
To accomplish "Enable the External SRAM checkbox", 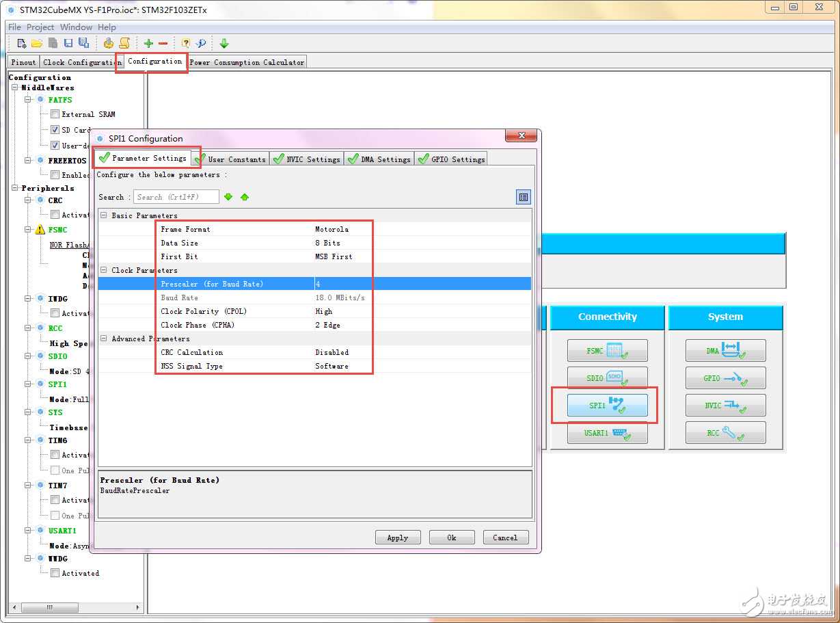I will pos(55,114).
